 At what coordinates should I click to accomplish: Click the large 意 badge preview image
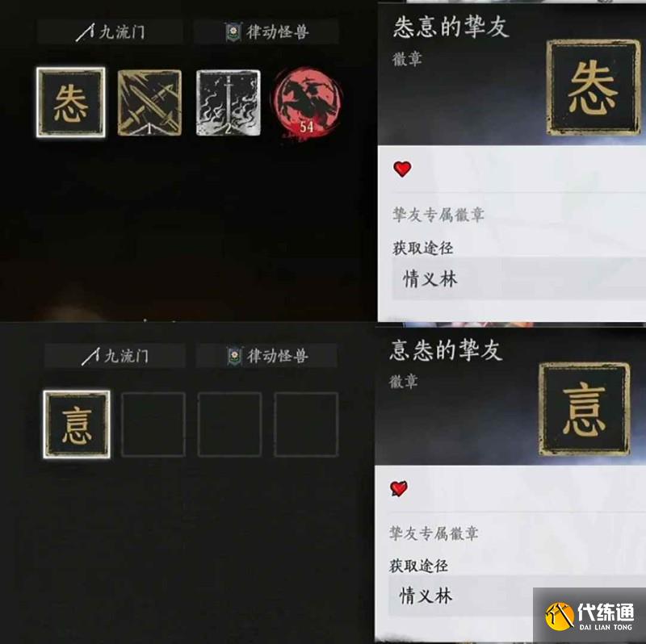(x=585, y=409)
